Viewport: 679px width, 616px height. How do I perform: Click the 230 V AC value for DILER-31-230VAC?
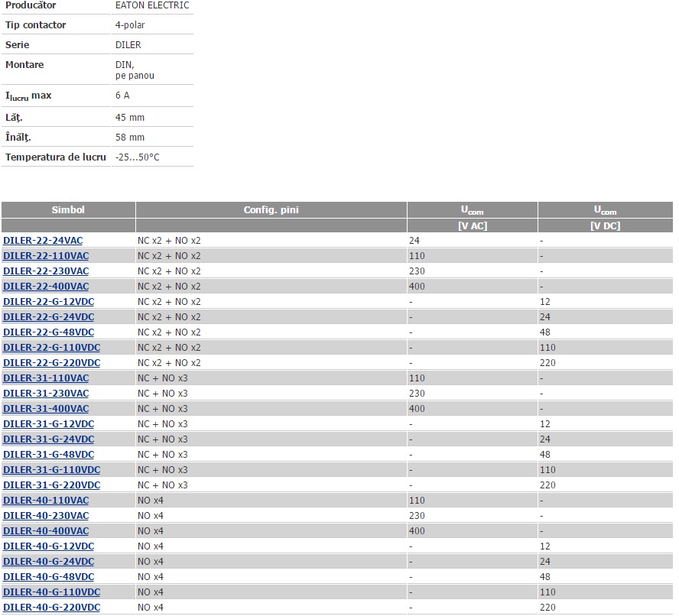point(417,394)
